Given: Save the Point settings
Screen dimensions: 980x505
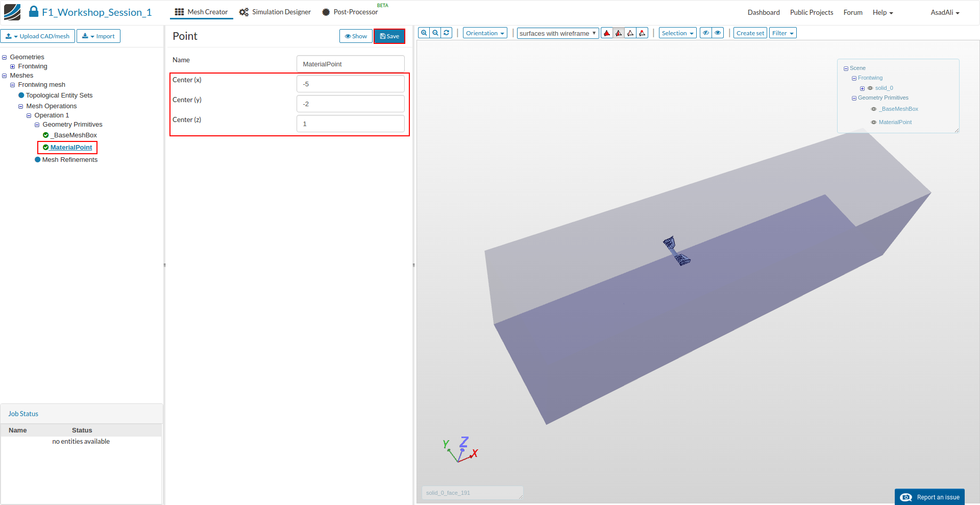Looking at the screenshot, I should (389, 36).
